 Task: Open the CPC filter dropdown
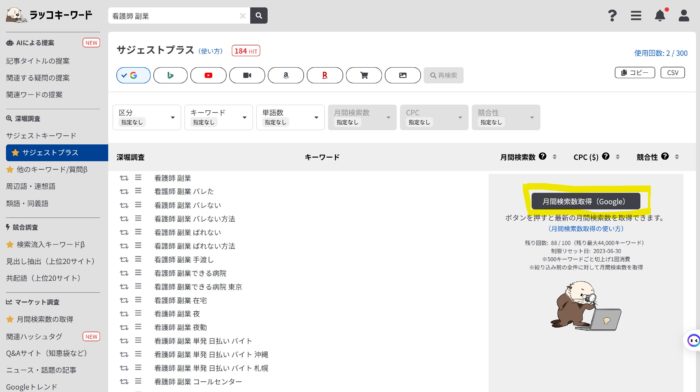click(x=434, y=117)
